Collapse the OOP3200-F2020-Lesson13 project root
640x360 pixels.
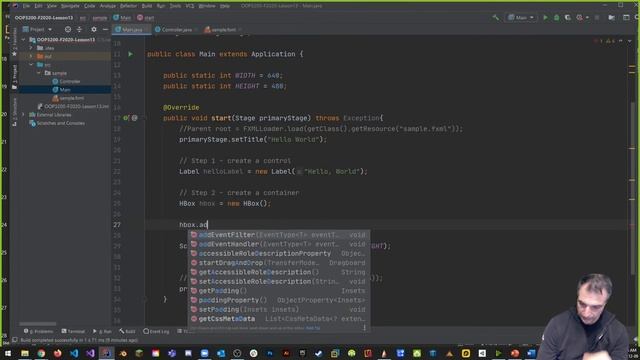24,40
